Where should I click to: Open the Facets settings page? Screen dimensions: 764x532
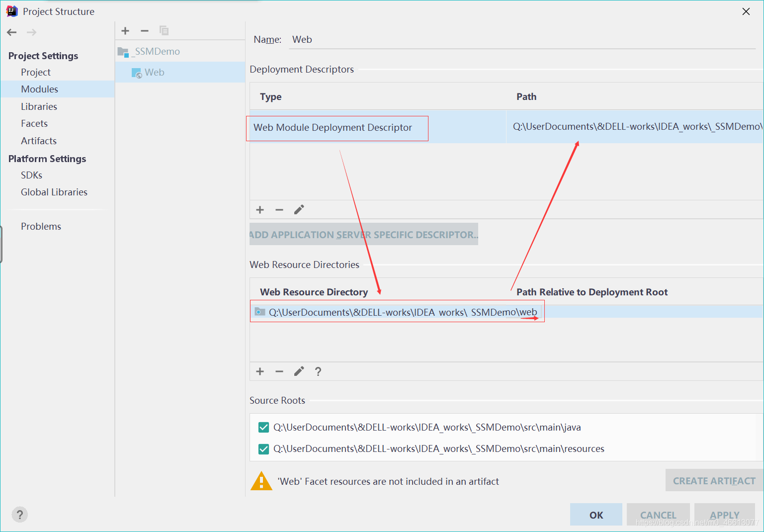pos(34,123)
